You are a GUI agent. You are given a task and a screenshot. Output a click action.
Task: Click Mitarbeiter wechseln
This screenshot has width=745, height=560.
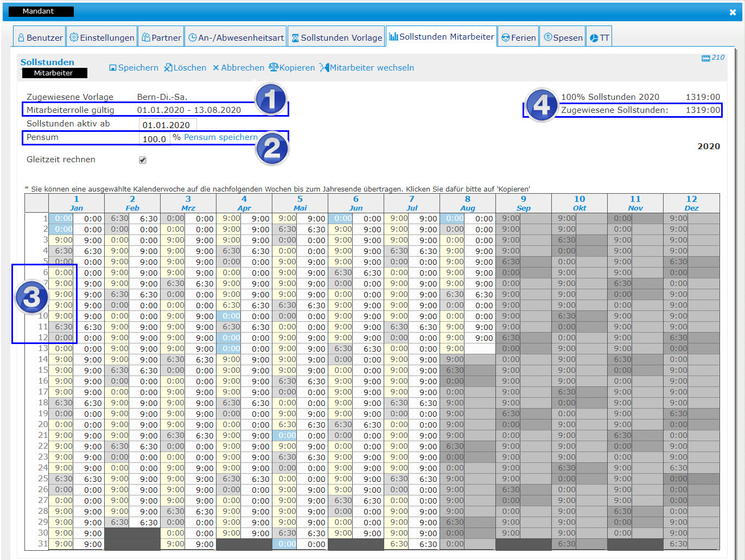click(367, 68)
